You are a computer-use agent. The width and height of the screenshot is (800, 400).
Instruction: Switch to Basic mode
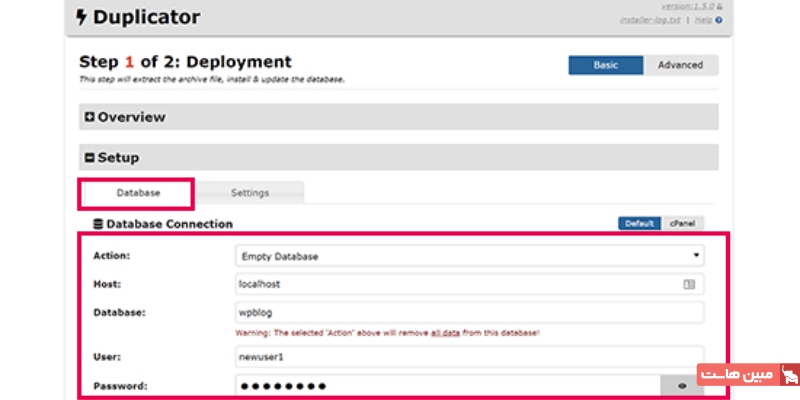(606, 65)
